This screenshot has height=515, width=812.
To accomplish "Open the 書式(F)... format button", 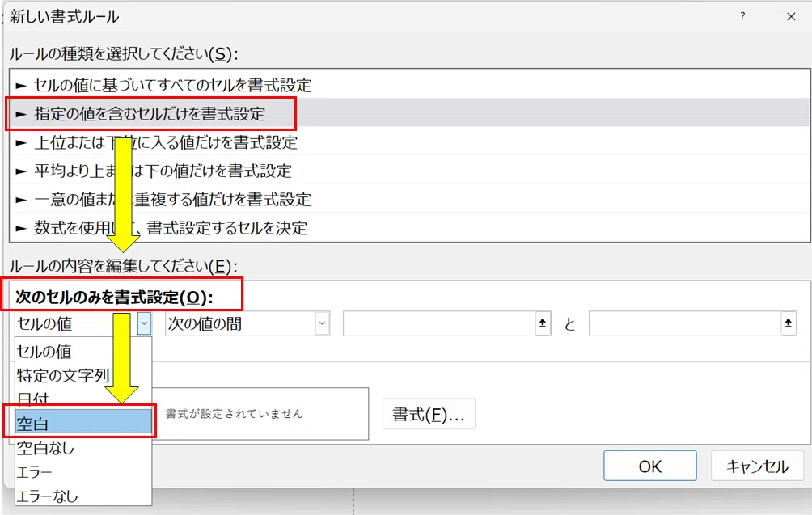I will tap(429, 414).
